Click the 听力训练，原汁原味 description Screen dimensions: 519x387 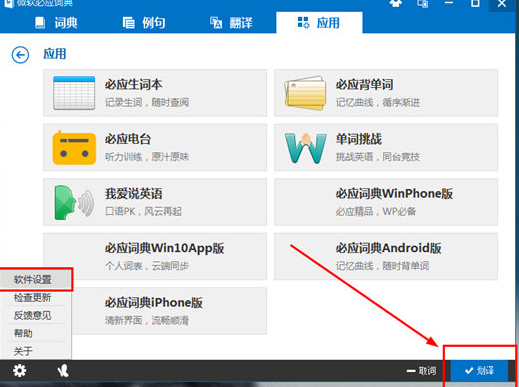147,157
